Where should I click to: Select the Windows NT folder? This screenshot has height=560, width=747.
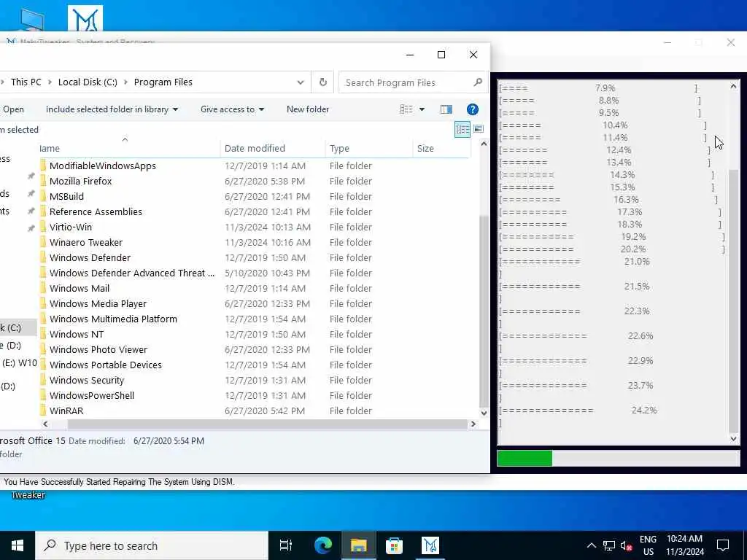76,334
